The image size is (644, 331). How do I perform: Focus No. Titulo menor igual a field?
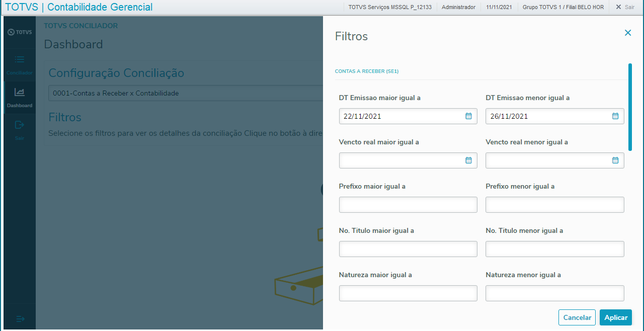coord(554,249)
